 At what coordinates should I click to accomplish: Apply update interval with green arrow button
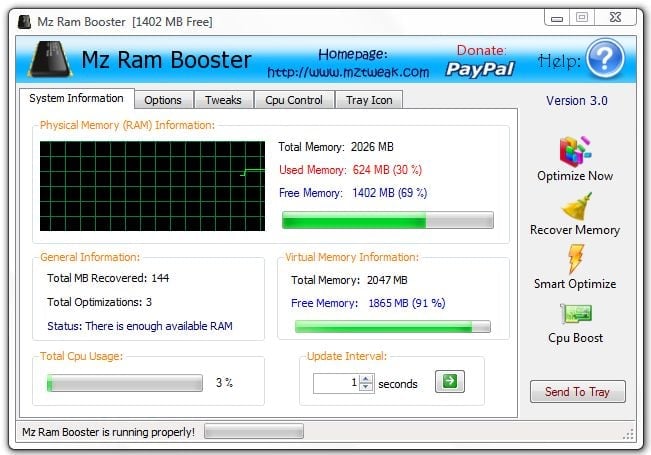[x=450, y=381]
